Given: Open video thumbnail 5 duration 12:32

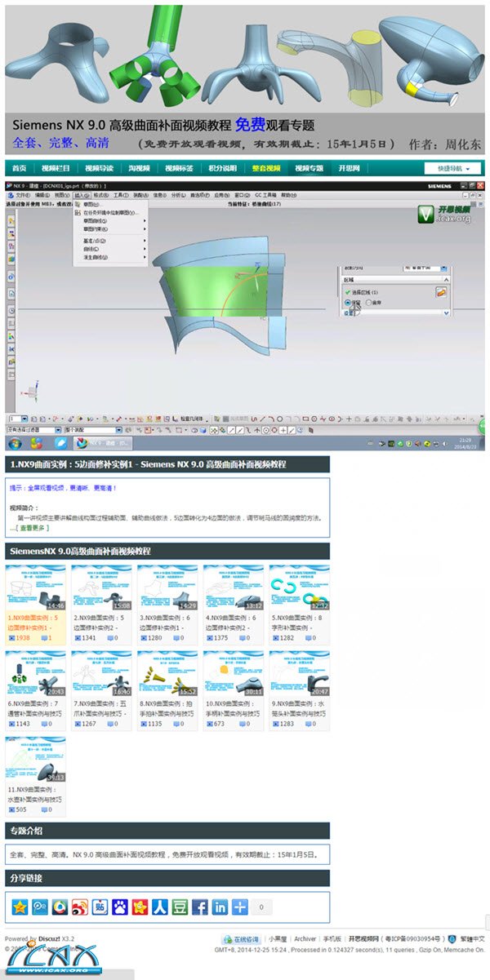Looking at the screenshot, I should click(x=299, y=588).
